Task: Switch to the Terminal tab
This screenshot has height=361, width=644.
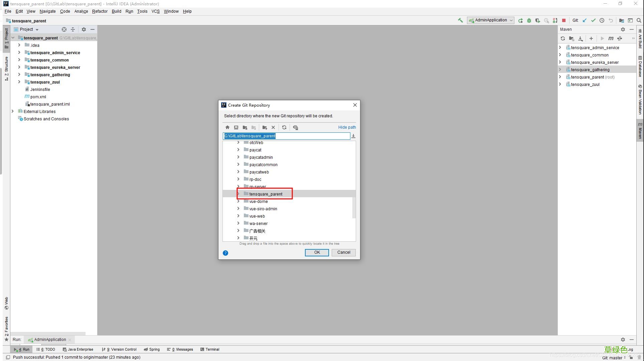Action: [210, 349]
